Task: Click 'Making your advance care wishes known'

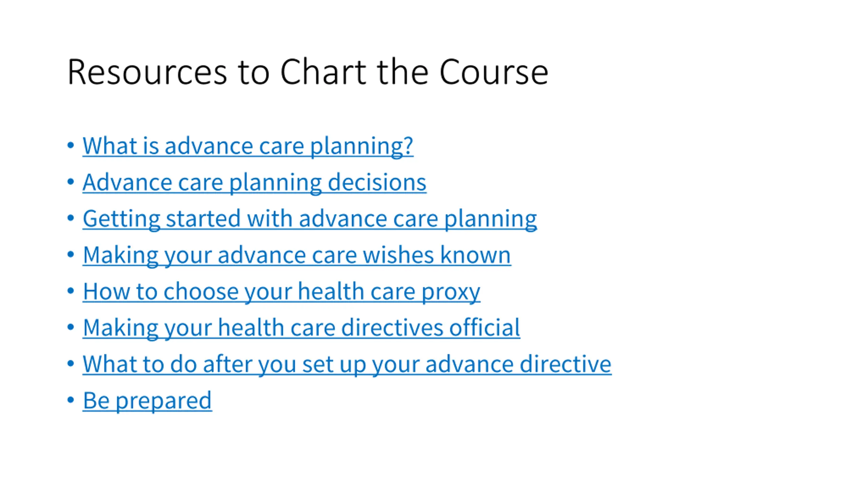Action: point(297,255)
